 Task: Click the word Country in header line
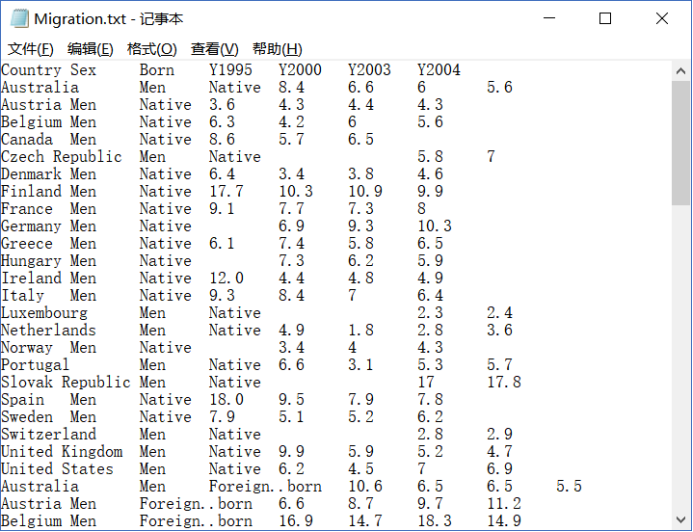31,70
